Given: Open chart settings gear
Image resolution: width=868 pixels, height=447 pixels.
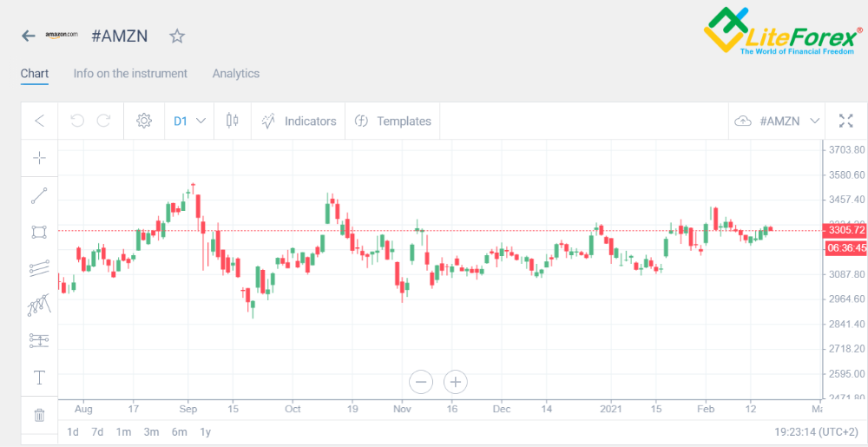Looking at the screenshot, I should coord(144,121).
